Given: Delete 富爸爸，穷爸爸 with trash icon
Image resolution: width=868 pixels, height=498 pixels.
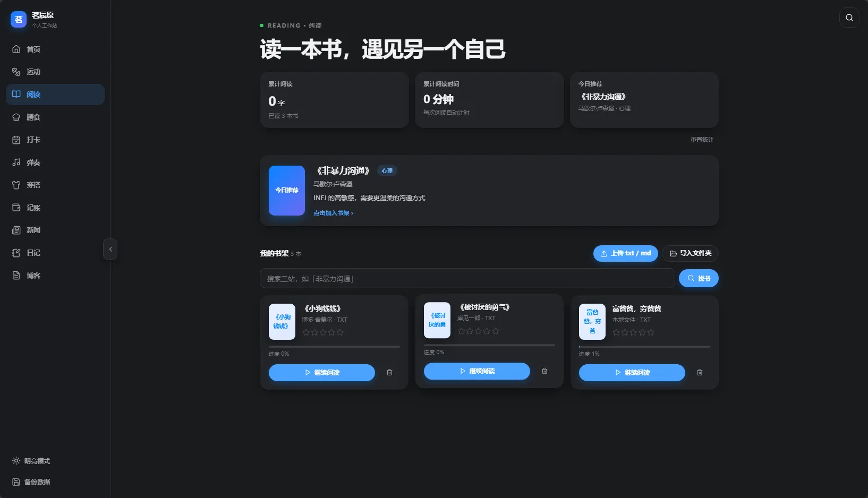Looking at the screenshot, I should click(x=700, y=373).
